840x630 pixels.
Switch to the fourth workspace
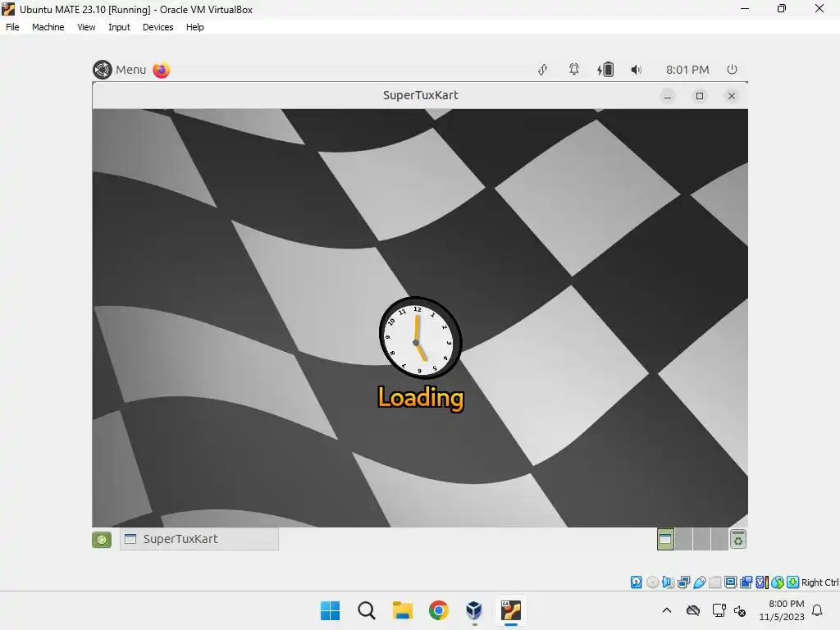tap(719, 539)
